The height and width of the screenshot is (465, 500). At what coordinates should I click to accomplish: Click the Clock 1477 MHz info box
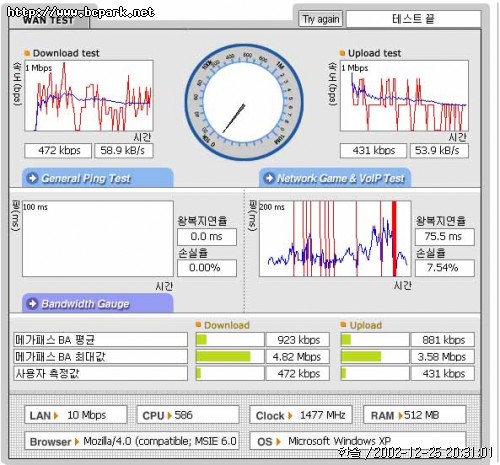301,415
